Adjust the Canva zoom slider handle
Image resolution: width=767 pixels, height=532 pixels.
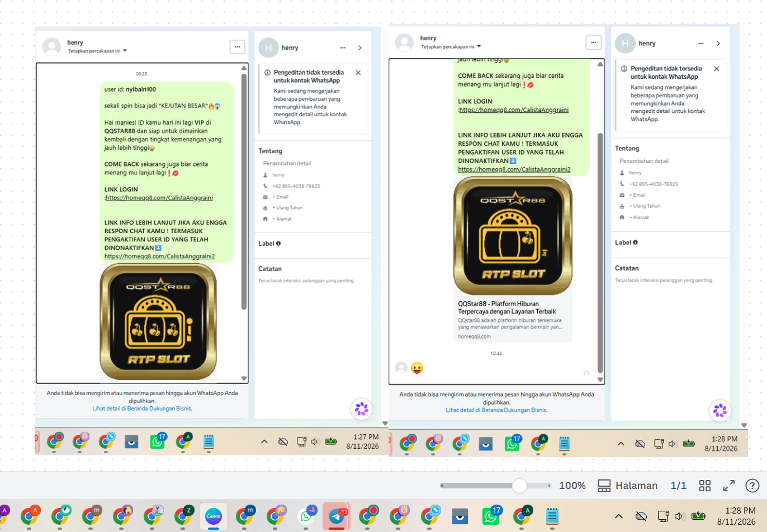tap(519, 486)
